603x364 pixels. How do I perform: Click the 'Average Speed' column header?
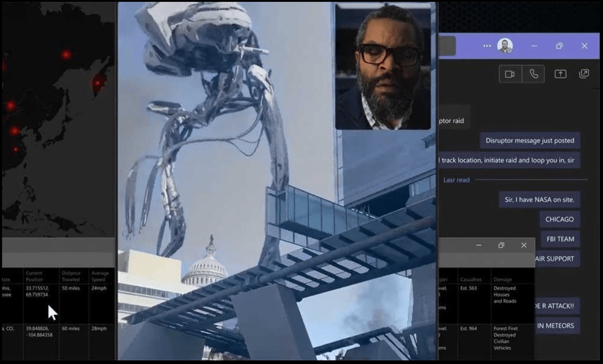pyautogui.click(x=100, y=276)
